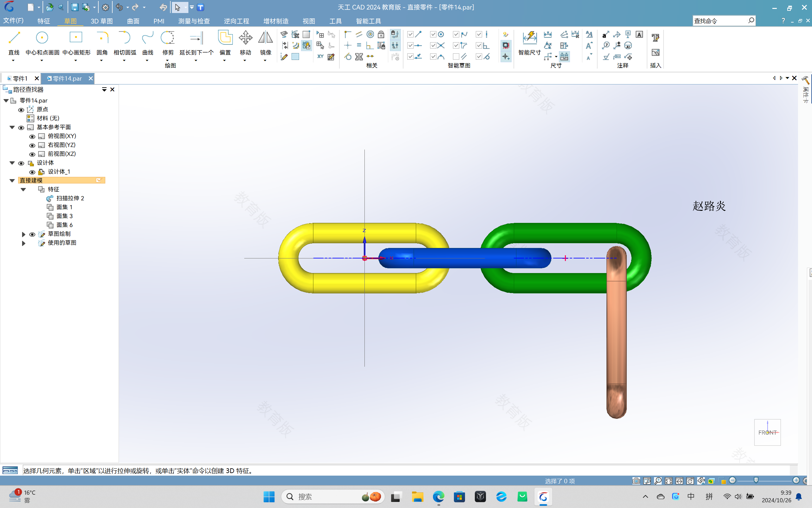Collapse the 特征 tree node
The height and width of the screenshot is (508, 812).
(x=23, y=190)
